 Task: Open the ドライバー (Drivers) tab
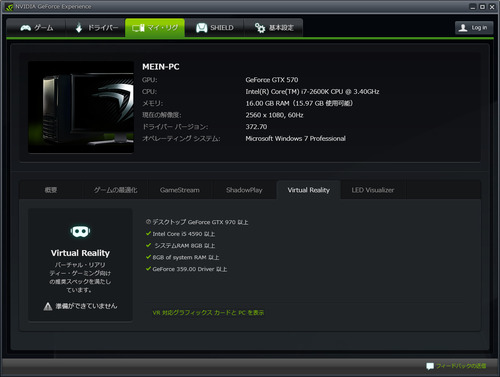(96, 28)
